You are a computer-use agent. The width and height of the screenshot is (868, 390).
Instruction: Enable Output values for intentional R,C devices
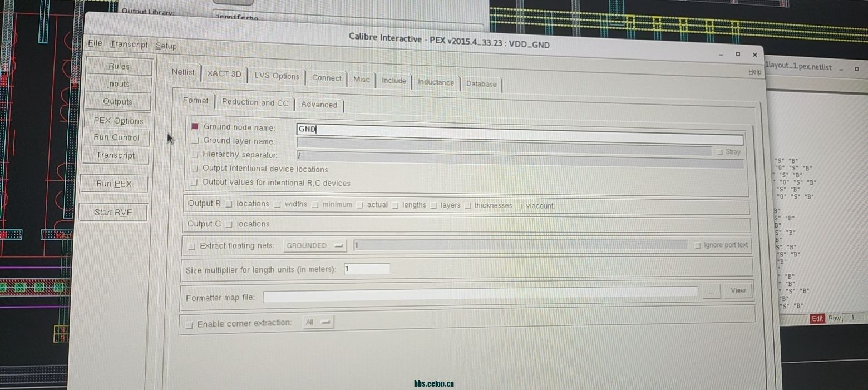point(194,182)
